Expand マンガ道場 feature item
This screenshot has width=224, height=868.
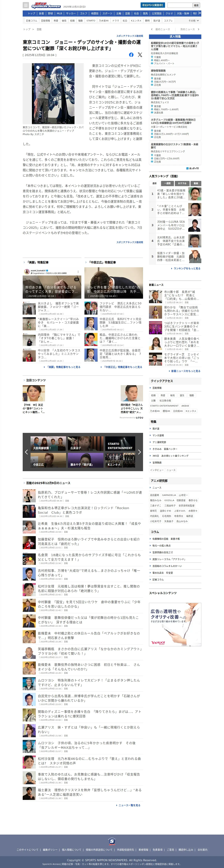click(175, 435)
